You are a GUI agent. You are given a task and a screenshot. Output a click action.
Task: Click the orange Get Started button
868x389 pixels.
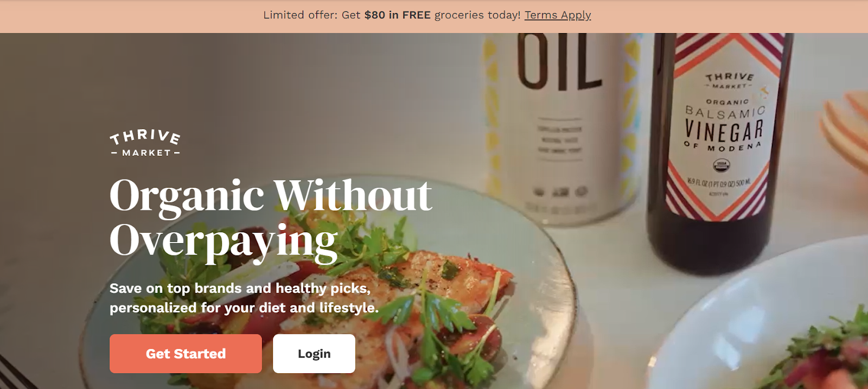tap(186, 354)
